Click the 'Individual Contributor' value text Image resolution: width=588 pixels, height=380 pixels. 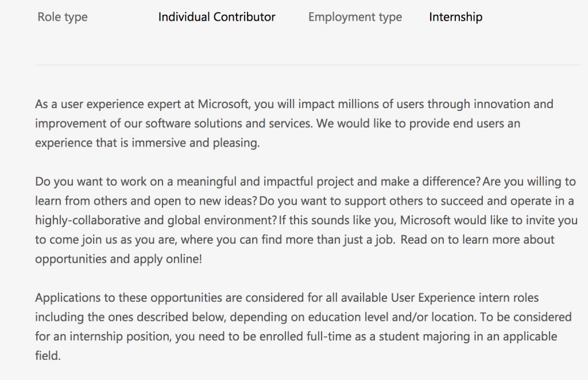[x=216, y=17]
